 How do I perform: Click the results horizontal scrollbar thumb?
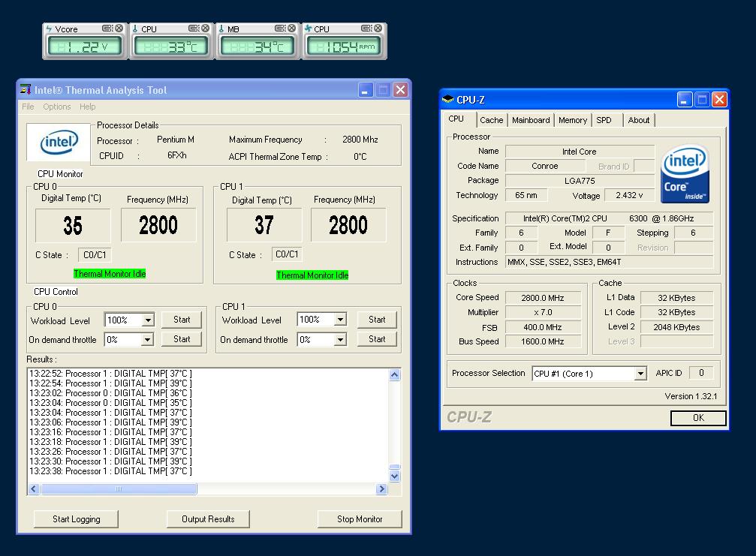coord(119,489)
